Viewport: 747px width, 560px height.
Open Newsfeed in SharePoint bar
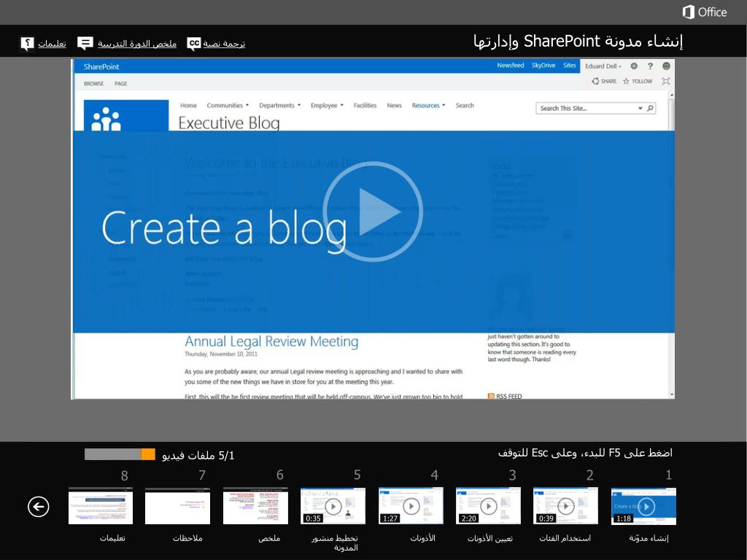point(510,65)
